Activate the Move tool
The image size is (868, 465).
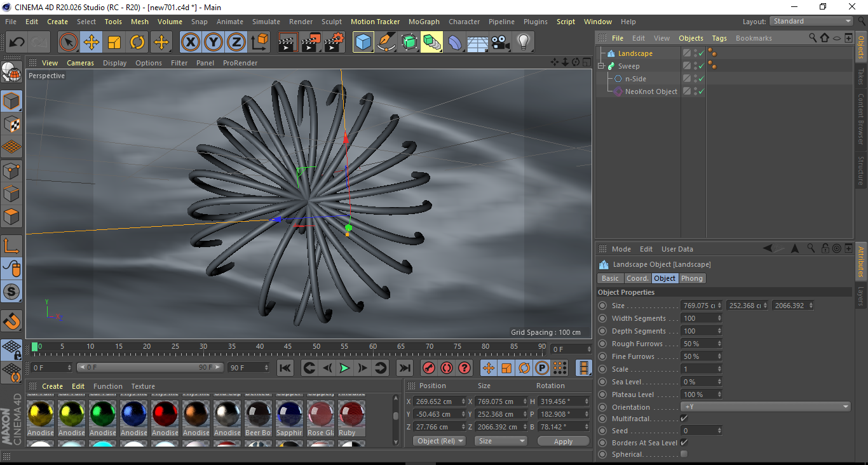point(92,43)
